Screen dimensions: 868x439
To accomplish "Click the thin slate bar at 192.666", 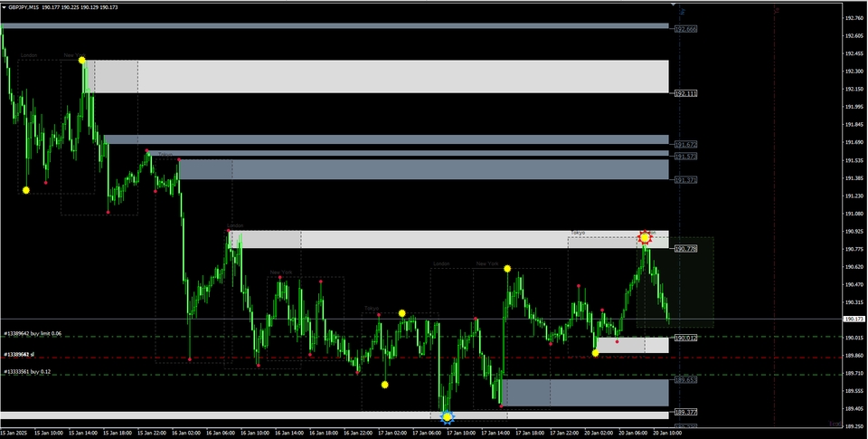I will click(x=335, y=26).
